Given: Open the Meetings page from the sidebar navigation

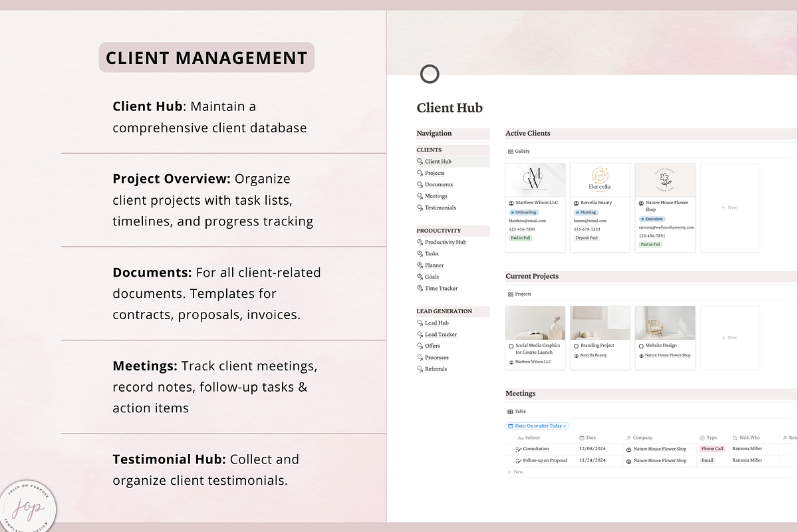Looking at the screenshot, I should tap(436, 196).
